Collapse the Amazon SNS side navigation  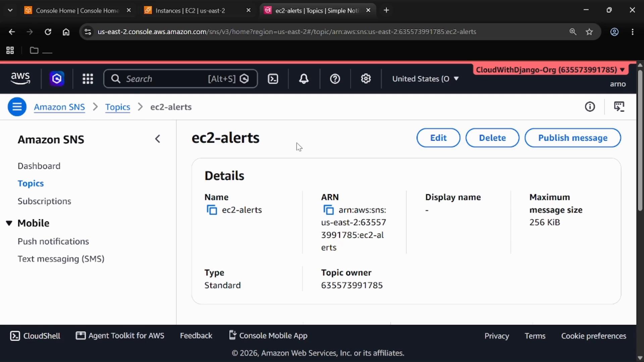pyautogui.click(x=158, y=139)
